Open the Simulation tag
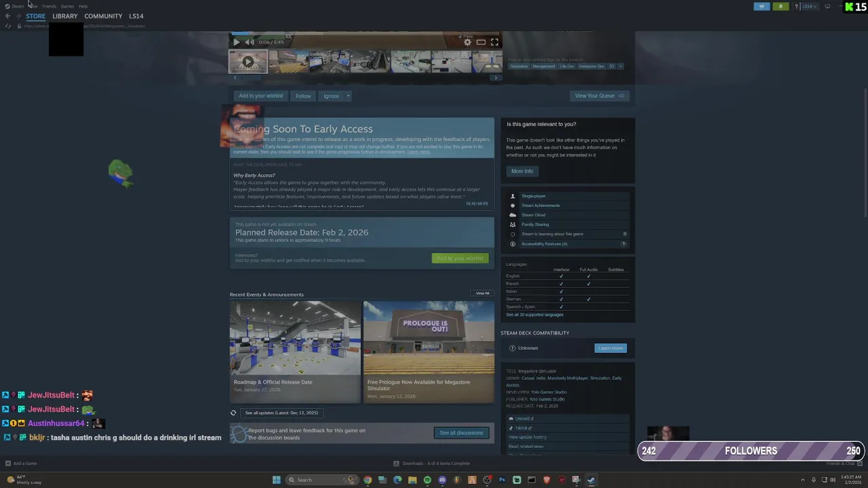868x488 pixels. pyautogui.click(x=519, y=66)
